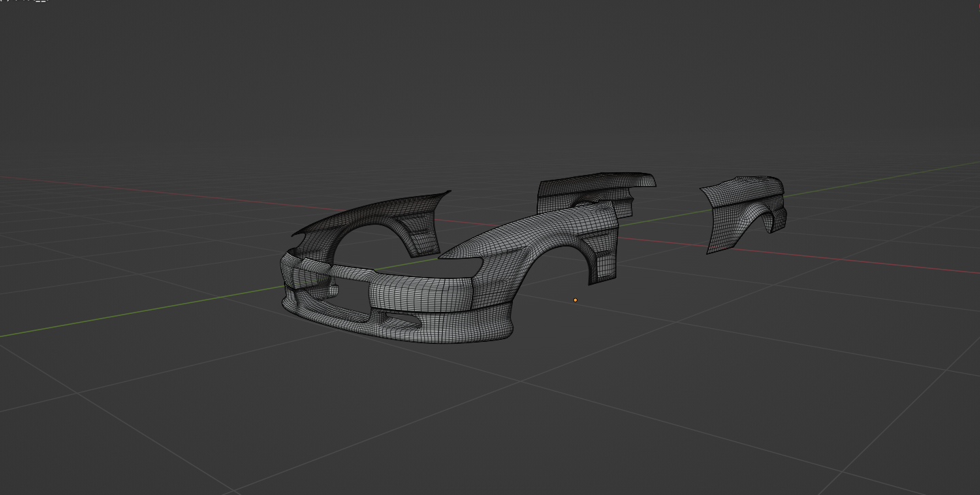Click the orange object origin dot

(575, 300)
